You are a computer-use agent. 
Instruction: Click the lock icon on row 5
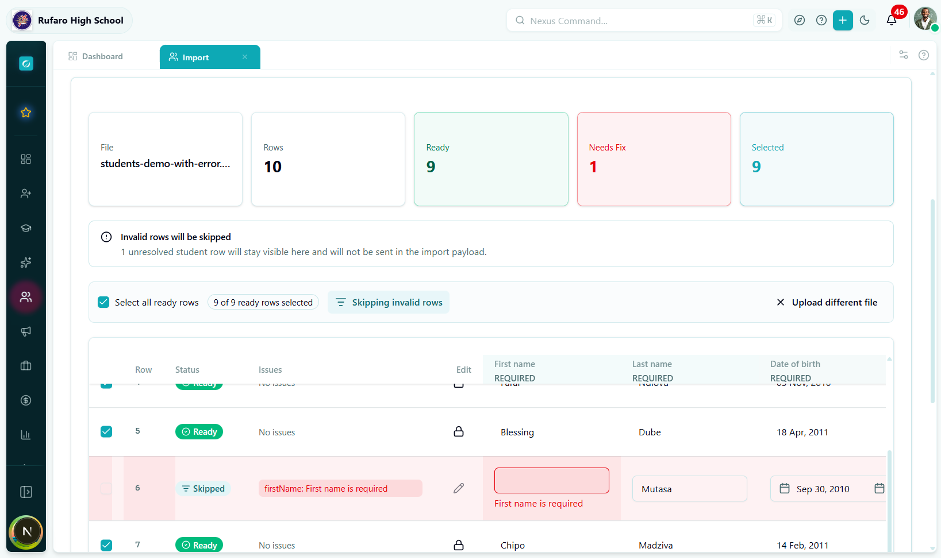coord(459,431)
